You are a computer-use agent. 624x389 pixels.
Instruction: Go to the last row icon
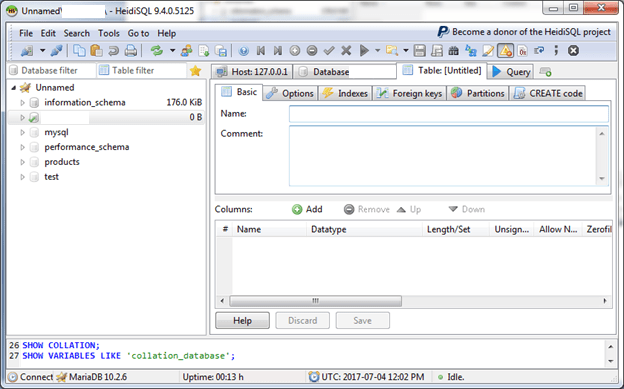[278, 51]
